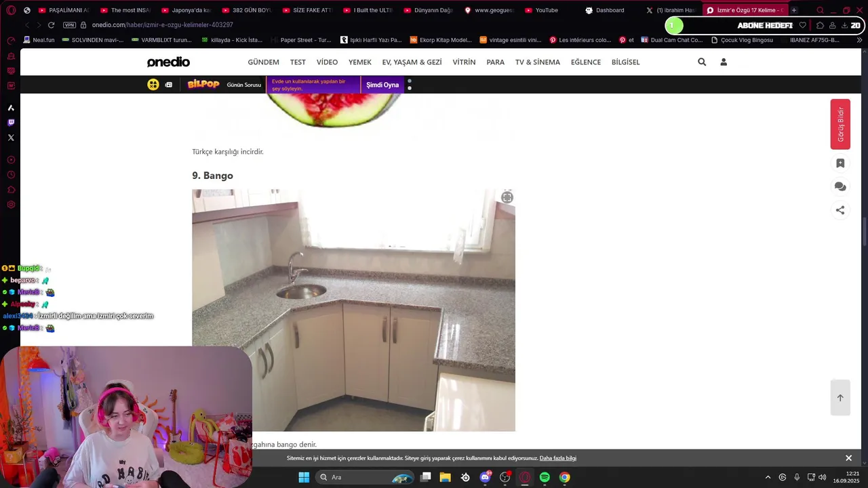
Task: Open File Explorer from the taskbar
Action: pos(446,477)
